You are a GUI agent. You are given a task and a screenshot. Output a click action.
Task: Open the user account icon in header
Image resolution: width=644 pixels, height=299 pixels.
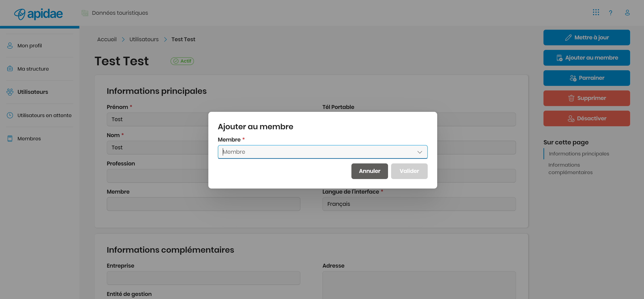pos(627,13)
